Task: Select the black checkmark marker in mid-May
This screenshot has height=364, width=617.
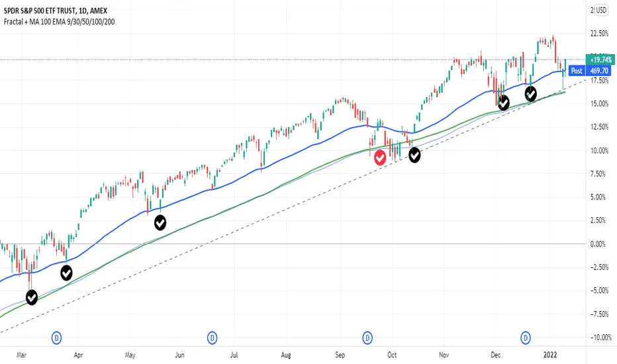Action: click(x=160, y=223)
